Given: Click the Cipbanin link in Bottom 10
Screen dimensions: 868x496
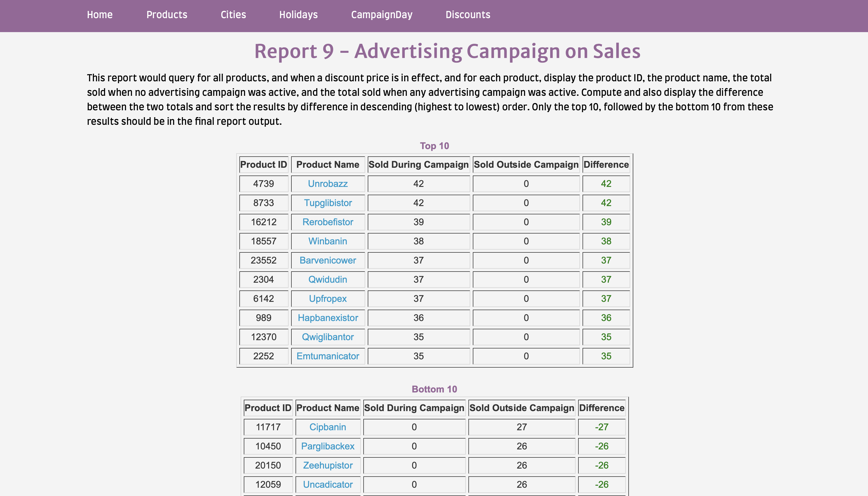Looking at the screenshot, I should 328,427.
